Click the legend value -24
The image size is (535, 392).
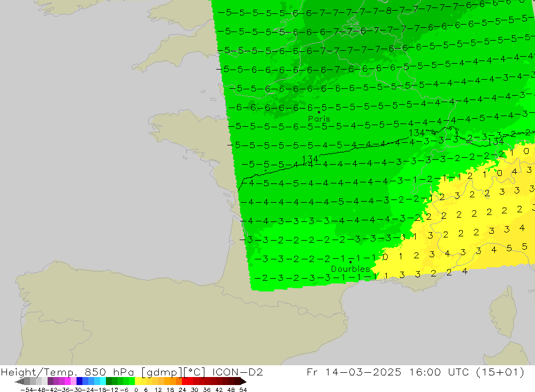pyautogui.click(x=89, y=390)
